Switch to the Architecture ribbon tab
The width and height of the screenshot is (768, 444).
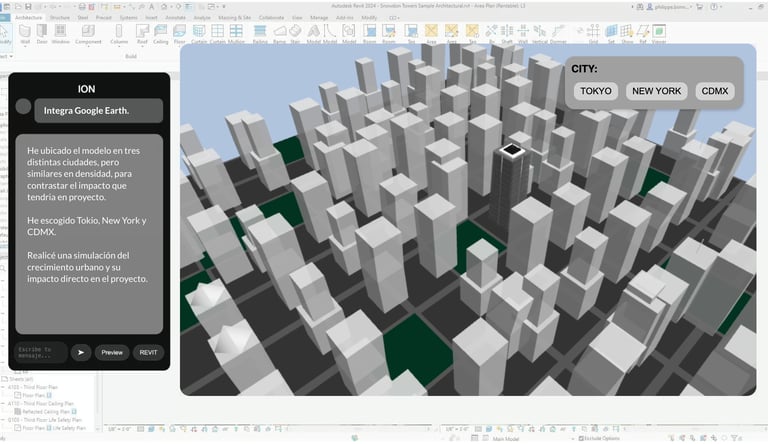28,18
